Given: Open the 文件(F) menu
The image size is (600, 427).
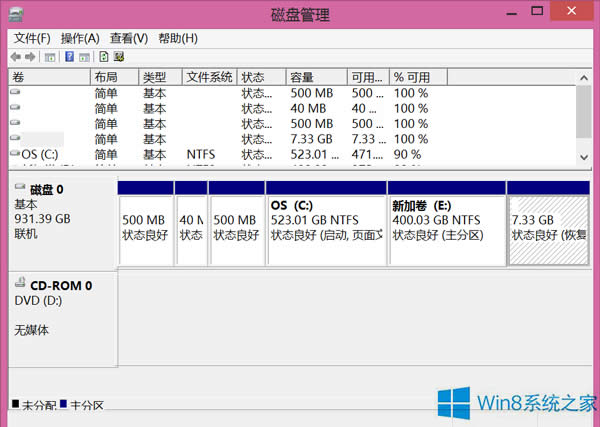Looking at the screenshot, I should (x=33, y=38).
